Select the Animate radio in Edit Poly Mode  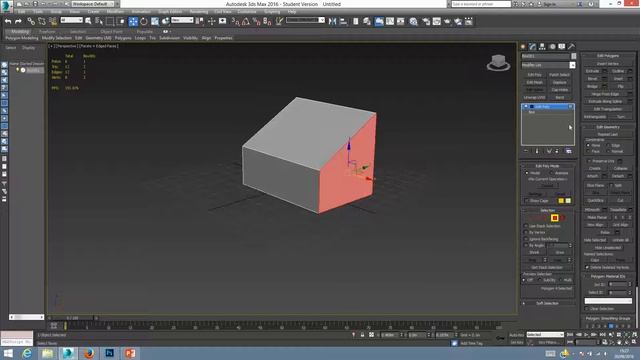click(x=552, y=173)
